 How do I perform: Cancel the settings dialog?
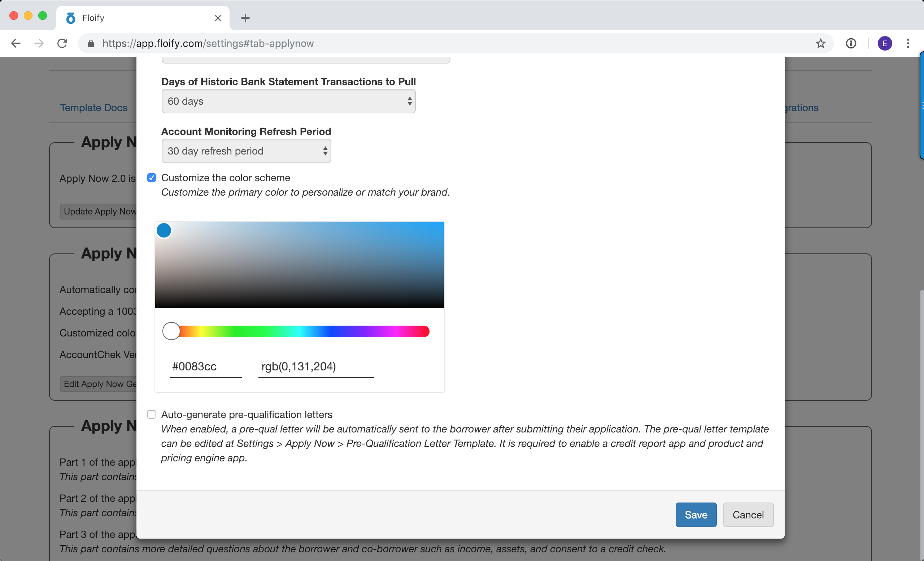(x=748, y=514)
